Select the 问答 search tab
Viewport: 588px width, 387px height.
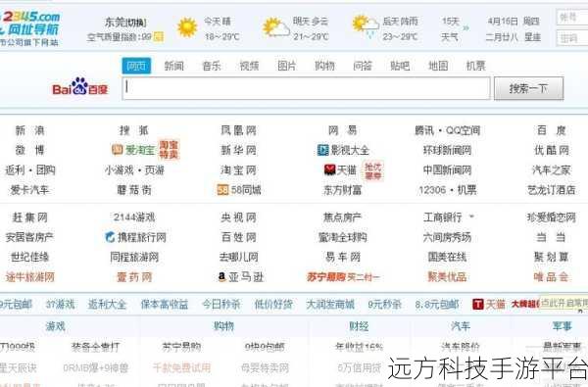(363, 66)
